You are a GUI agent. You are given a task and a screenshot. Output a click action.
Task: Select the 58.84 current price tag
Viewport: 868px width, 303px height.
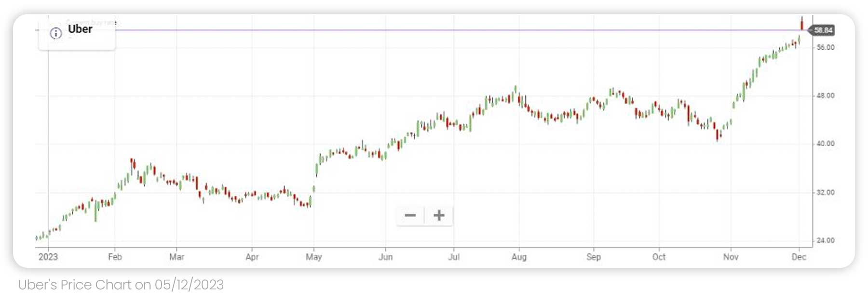pos(822,30)
